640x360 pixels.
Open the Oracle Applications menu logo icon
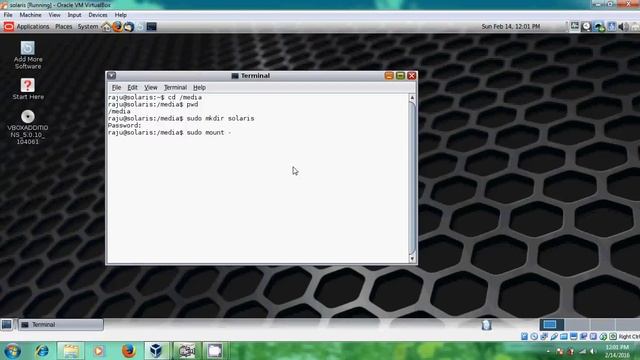tap(8, 27)
